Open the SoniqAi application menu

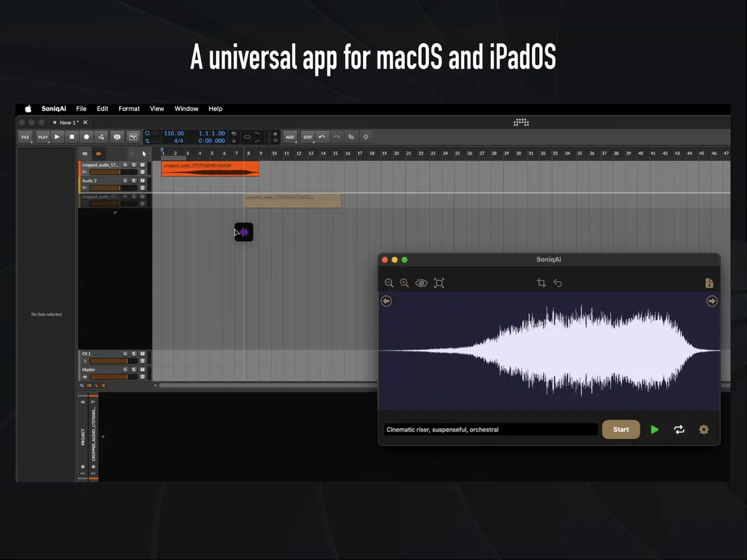click(53, 109)
